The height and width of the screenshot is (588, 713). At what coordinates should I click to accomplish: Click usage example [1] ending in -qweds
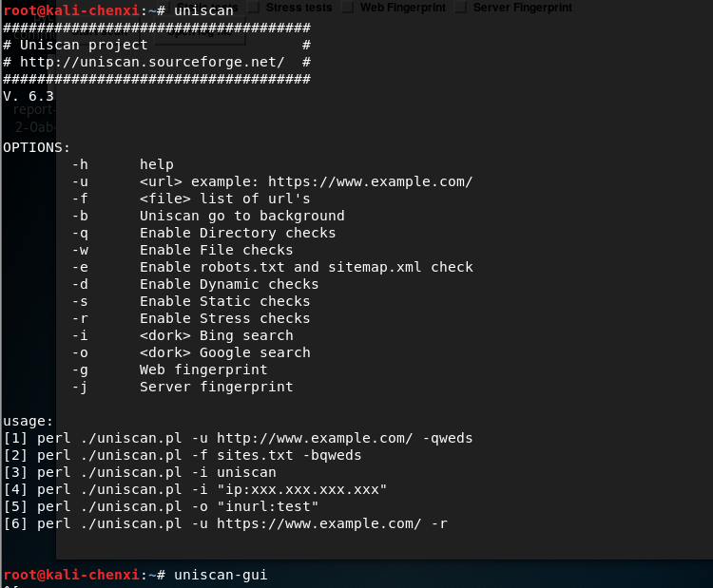pos(238,438)
